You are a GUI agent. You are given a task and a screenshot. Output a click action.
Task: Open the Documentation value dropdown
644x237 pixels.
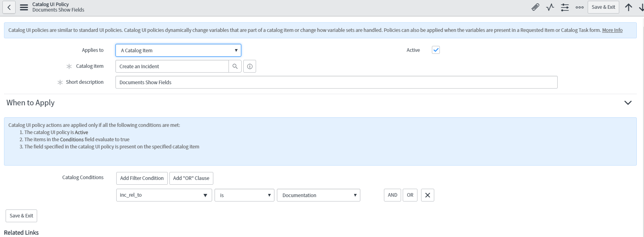318,195
